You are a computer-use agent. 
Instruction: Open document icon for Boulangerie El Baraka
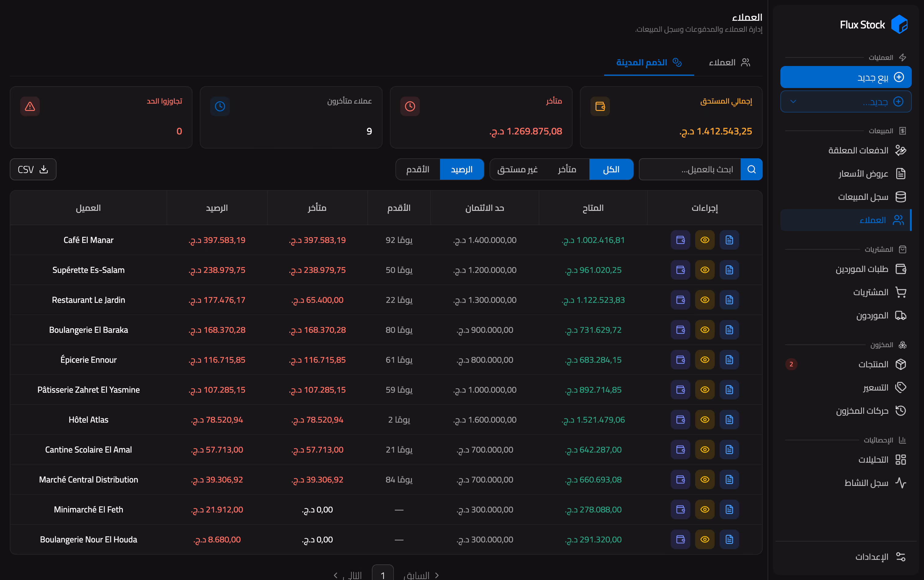[x=729, y=330]
